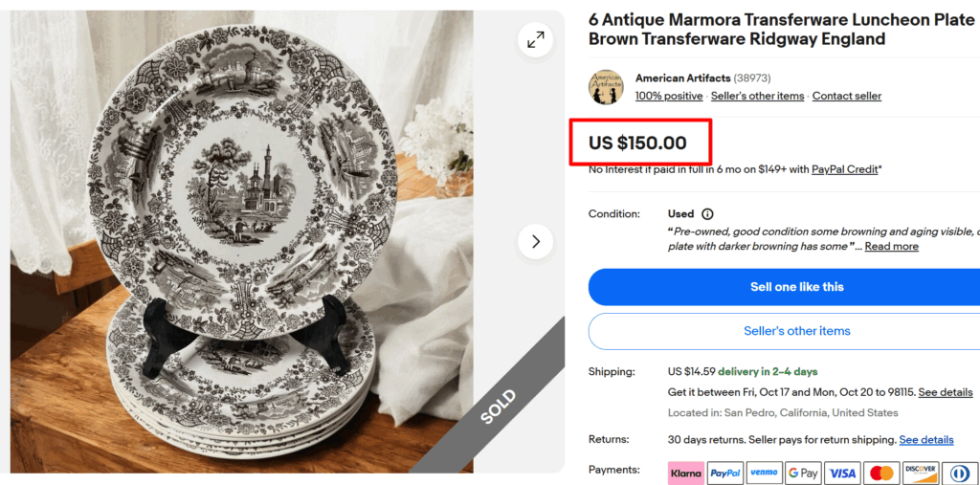
Task: Open the PayPal Credit link
Action: (x=844, y=169)
